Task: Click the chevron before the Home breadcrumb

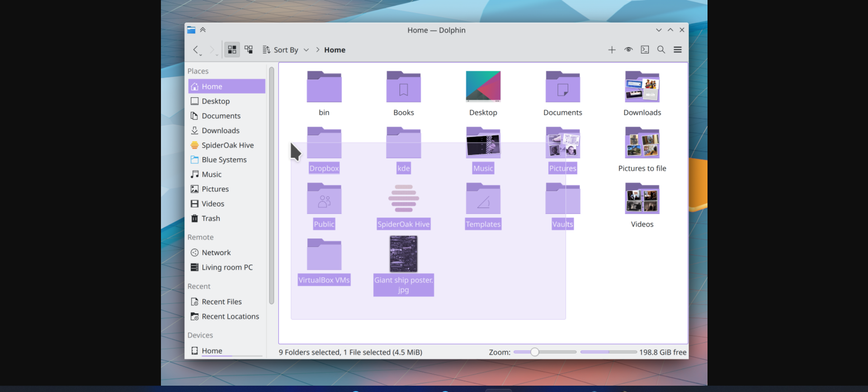Action: (318, 50)
